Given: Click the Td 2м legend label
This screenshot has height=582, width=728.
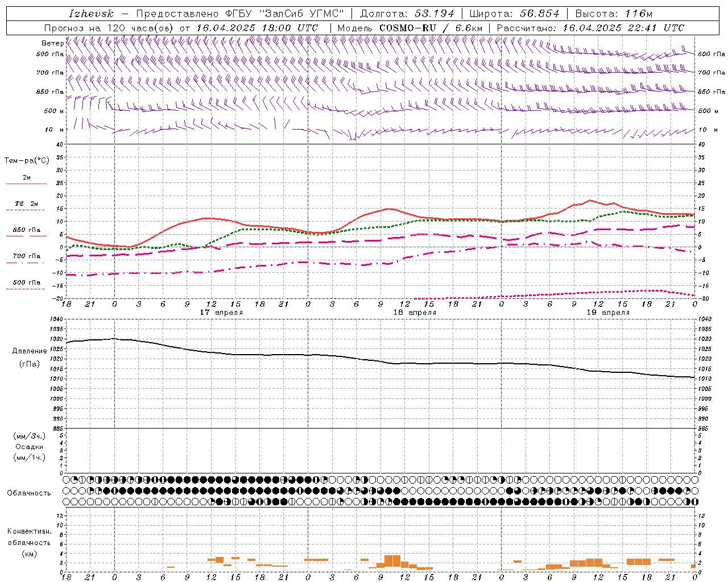Looking at the screenshot, I should 26,203.
